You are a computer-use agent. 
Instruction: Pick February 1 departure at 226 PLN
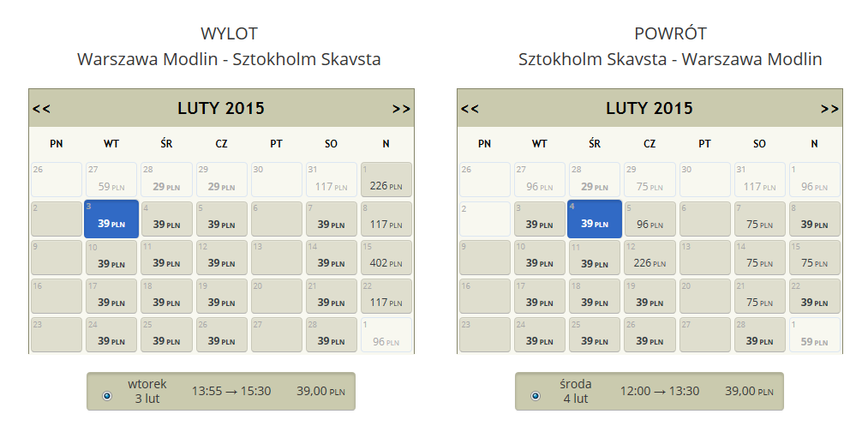(386, 179)
